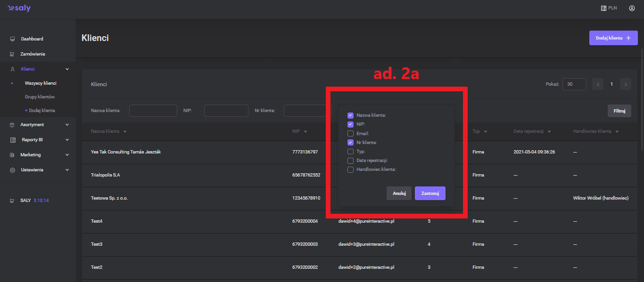This screenshot has height=282, width=644.
Task: Click the Ustawienia gear icon
Action: [12, 170]
